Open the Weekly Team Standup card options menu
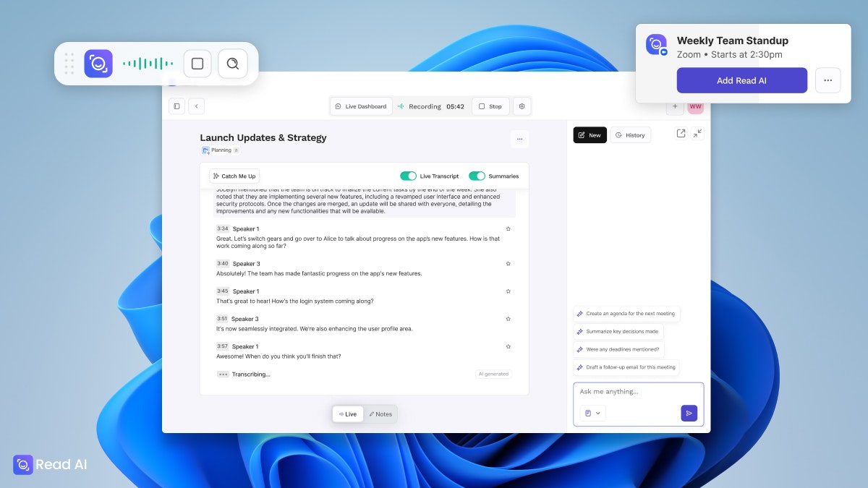This screenshot has width=868, height=488. pyautogui.click(x=827, y=80)
